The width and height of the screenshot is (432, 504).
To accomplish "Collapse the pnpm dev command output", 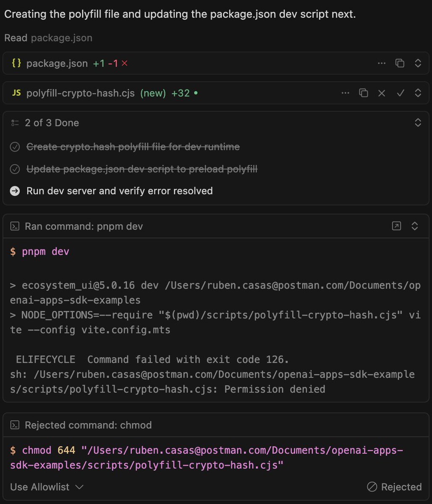I will pyautogui.click(x=415, y=226).
